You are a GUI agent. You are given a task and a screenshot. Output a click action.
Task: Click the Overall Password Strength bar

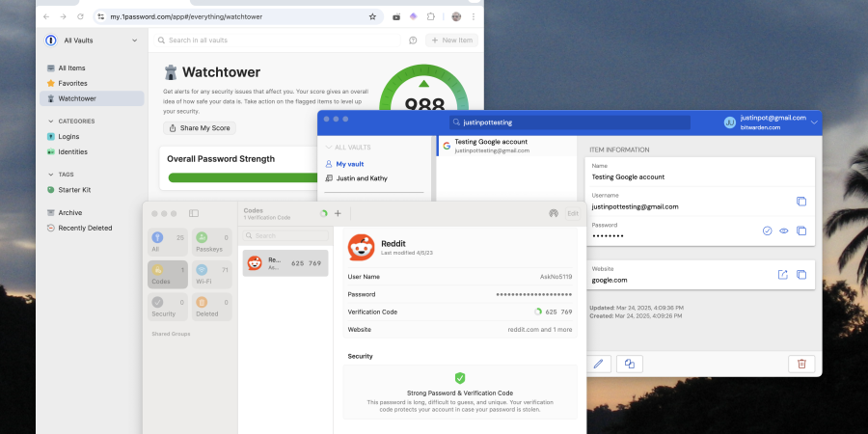(x=244, y=177)
